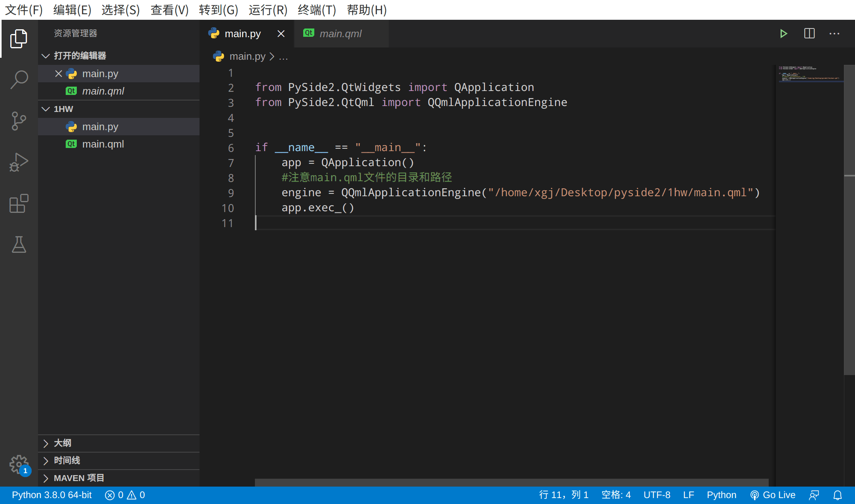Open main.qml in Open Editors list
The image size is (855, 504).
(x=119, y=91)
